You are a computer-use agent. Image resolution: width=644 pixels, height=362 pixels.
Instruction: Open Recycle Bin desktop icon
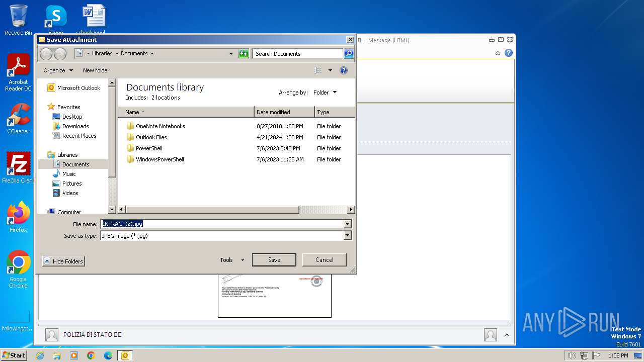coord(18,20)
